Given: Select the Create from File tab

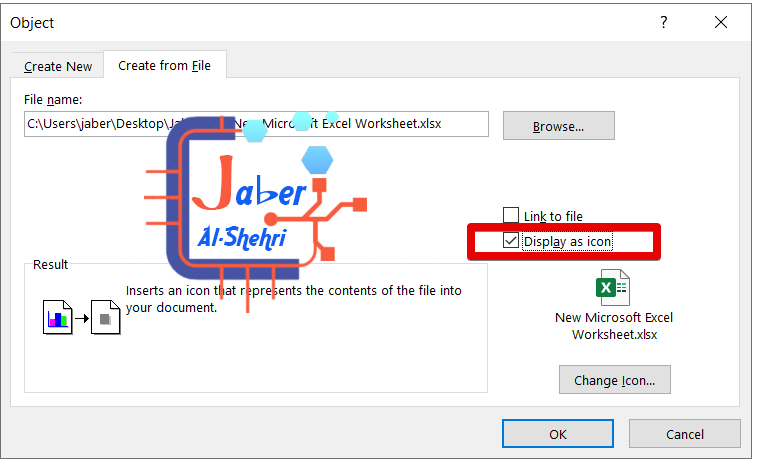Looking at the screenshot, I should (x=164, y=65).
